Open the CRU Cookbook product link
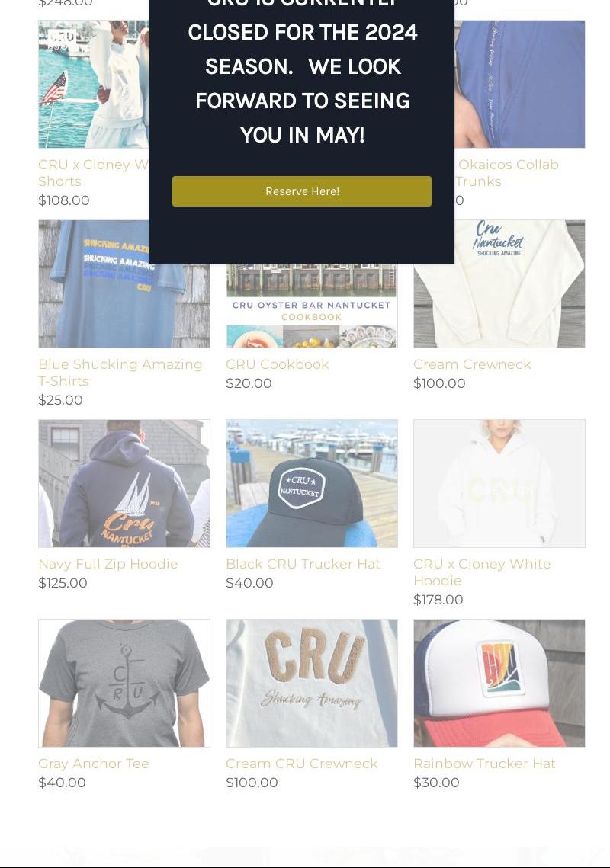The image size is (610, 868). point(277,364)
